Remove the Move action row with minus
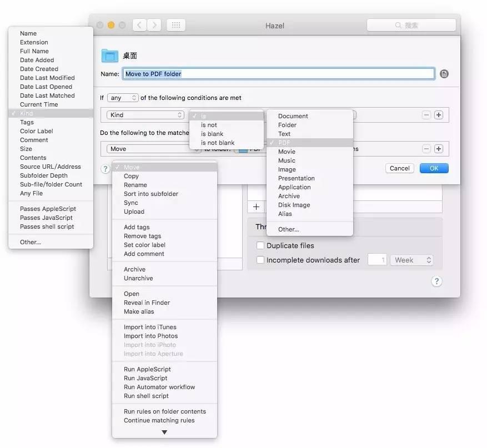This screenshot has width=487, height=448. point(426,149)
